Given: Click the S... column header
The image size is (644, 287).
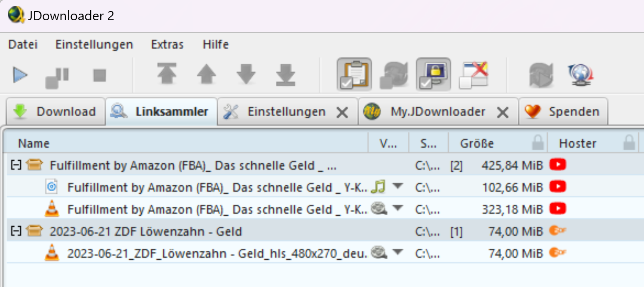Looking at the screenshot, I should coord(428,143).
